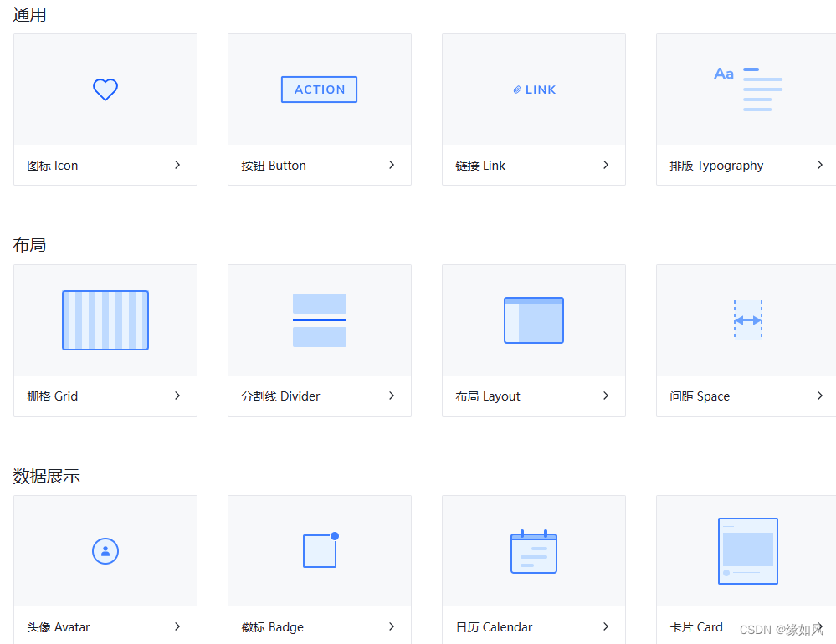Click the circular Avatar person icon
This screenshot has height=644, width=836.
click(x=105, y=551)
